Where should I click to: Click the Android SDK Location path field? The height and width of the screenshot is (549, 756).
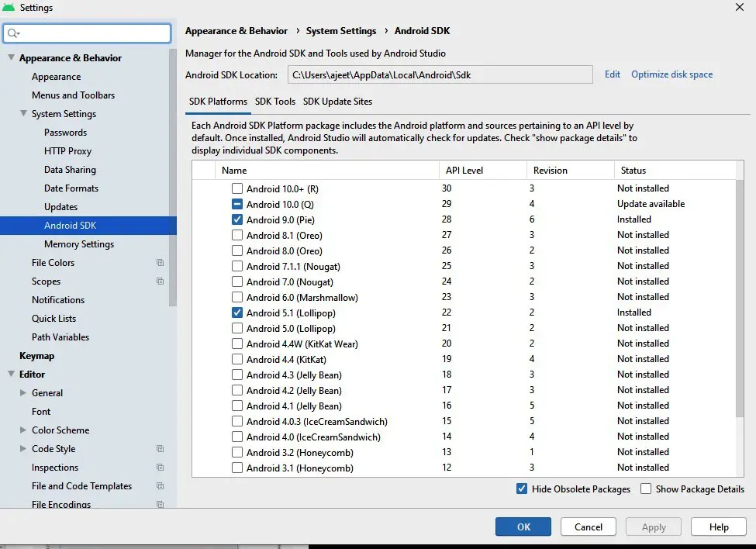[440, 74]
